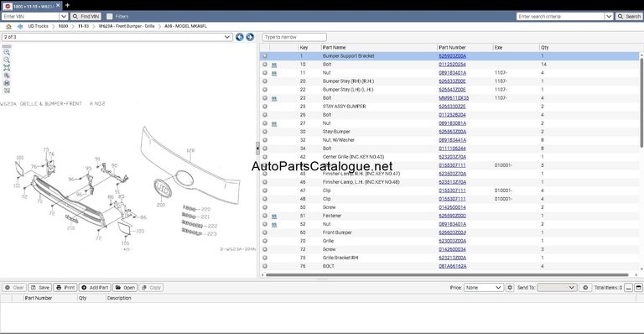This screenshot has width=644, height=334.
Task: Add key 11 Nut via circle icon
Action: (x=265, y=73)
